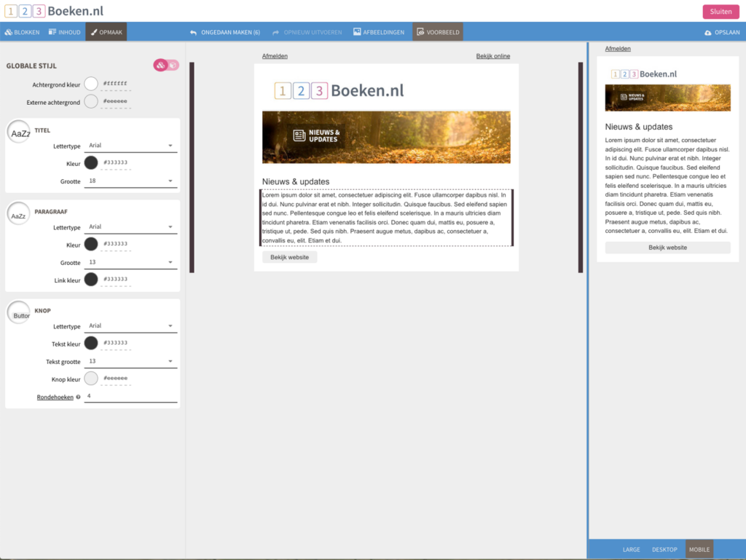Pick the Achtergrond kleur white swatch
The image size is (746, 560).
point(91,84)
